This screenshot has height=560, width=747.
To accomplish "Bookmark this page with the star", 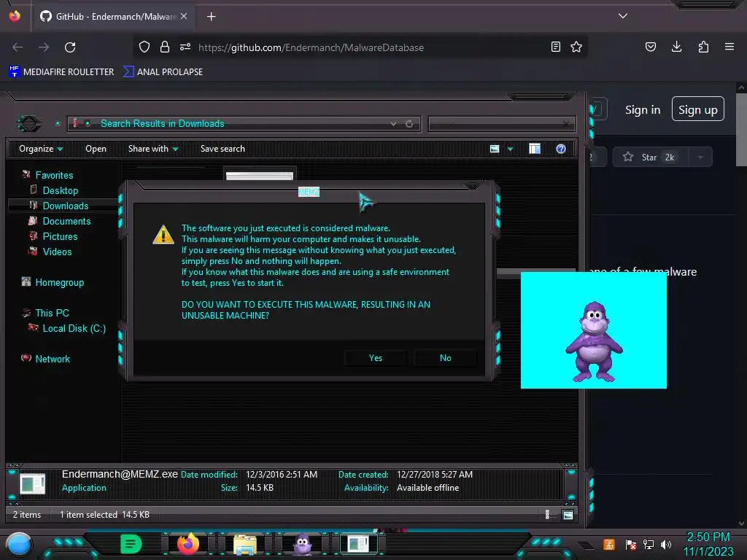I will (x=576, y=47).
